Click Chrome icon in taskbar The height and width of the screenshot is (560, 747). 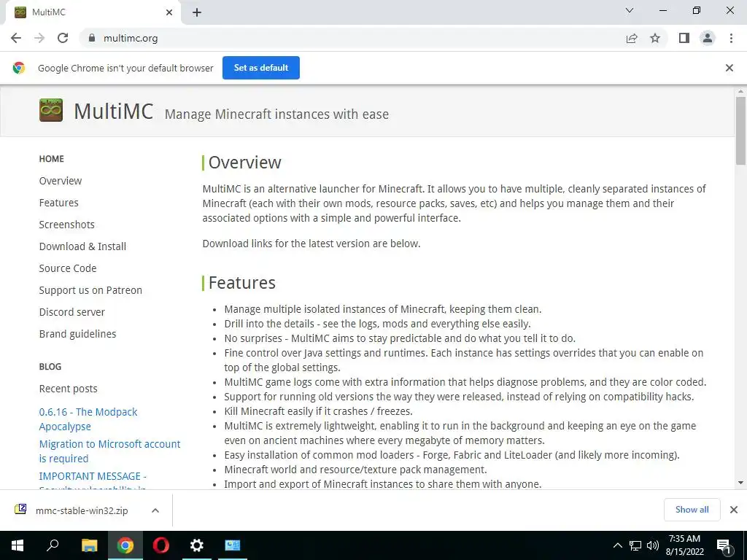(125, 545)
